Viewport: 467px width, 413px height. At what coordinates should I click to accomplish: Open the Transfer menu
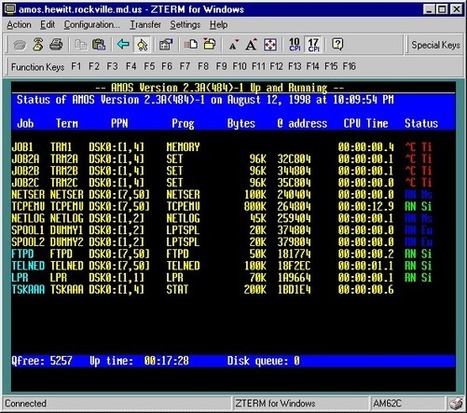(145, 25)
